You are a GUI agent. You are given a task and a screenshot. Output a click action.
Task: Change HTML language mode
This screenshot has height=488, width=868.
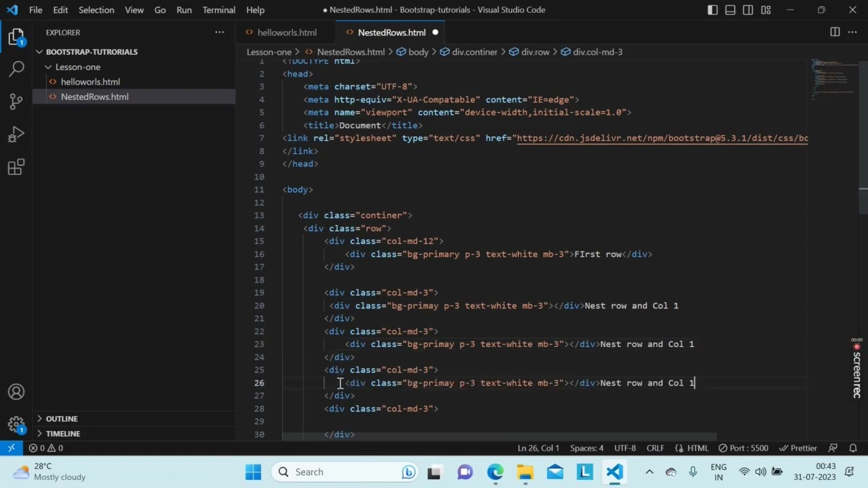[x=692, y=448]
